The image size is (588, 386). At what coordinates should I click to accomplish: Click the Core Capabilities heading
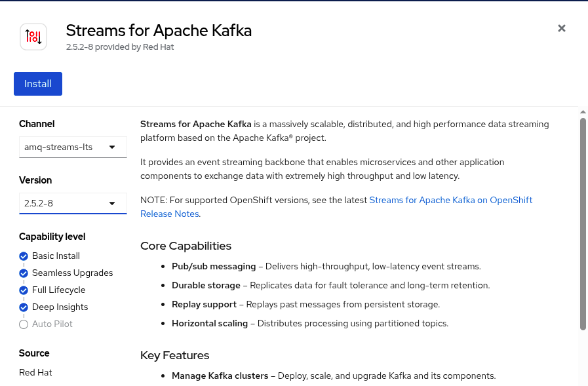[x=186, y=246]
